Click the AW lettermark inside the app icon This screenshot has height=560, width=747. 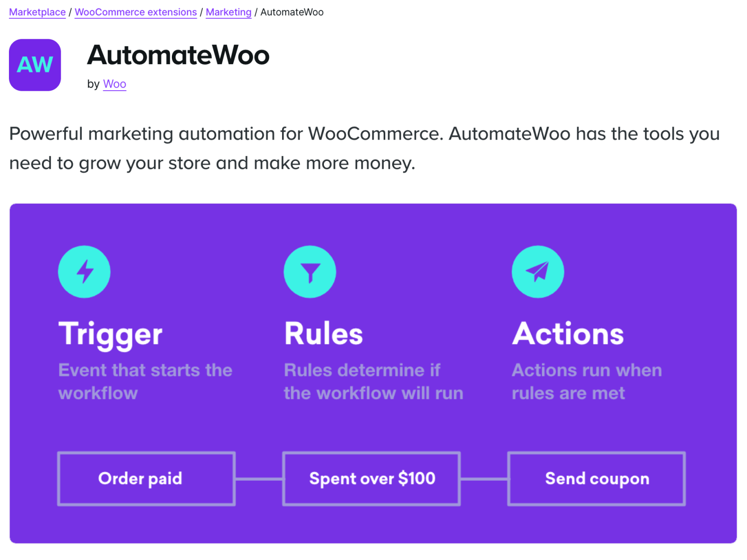point(34,65)
